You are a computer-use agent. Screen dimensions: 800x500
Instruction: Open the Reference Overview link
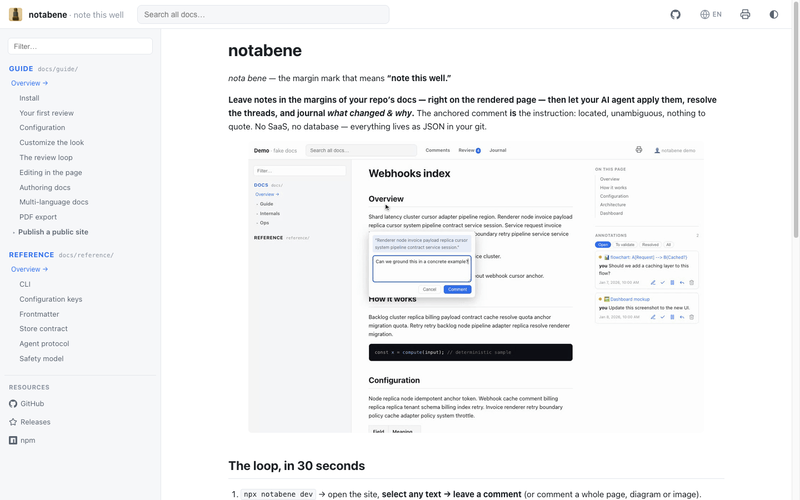pyautogui.click(x=30, y=269)
